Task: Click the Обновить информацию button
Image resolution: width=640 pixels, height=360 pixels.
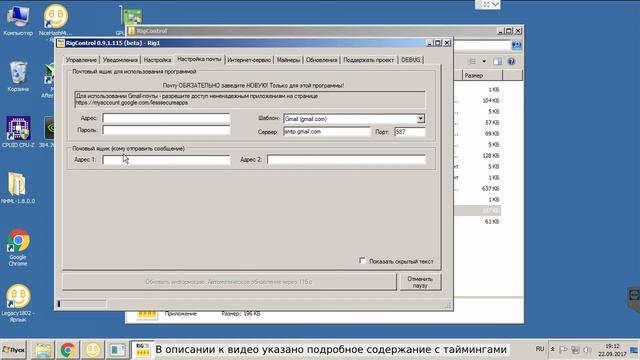Action: (x=229, y=282)
